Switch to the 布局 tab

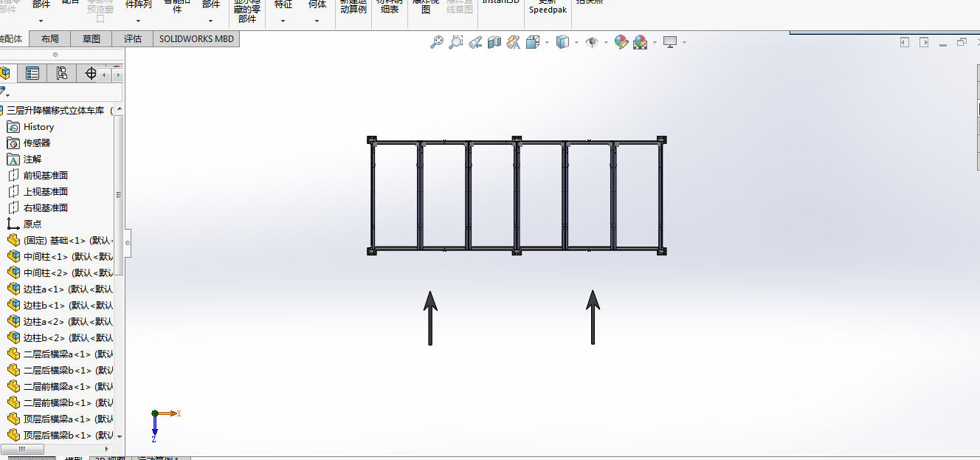[x=50, y=39]
